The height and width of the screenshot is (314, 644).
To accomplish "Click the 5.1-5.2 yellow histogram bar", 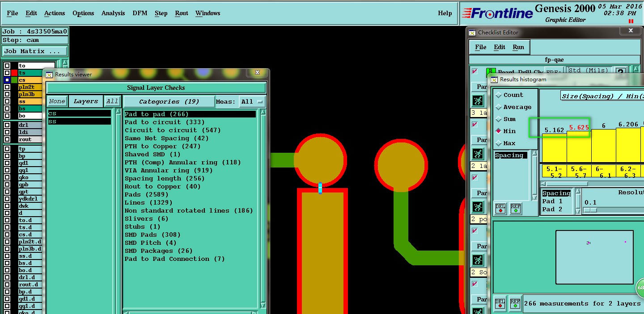I will click(x=554, y=148).
